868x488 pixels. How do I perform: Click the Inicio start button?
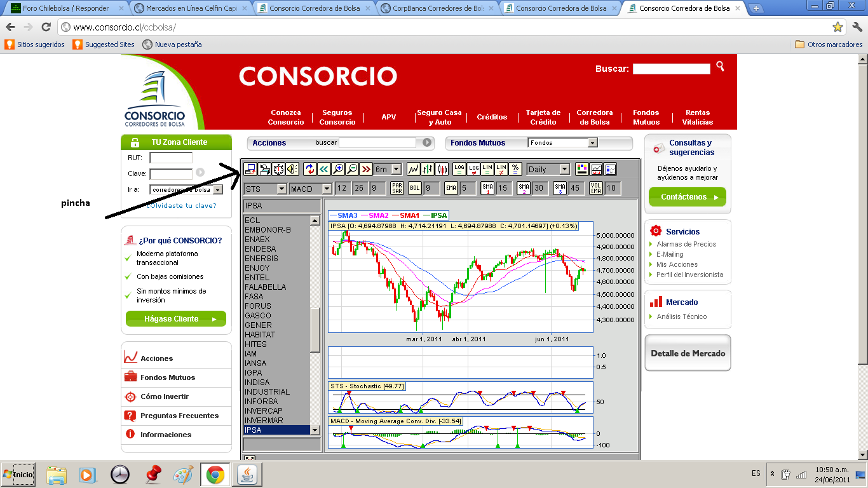point(18,474)
